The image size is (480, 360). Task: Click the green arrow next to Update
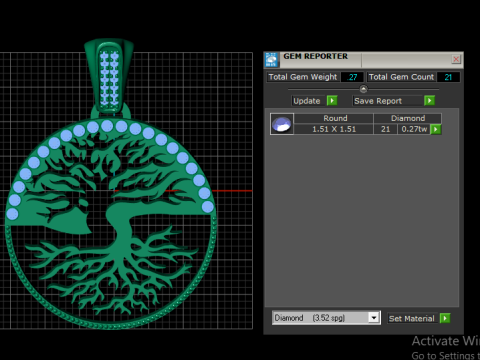(x=332, y=101)
